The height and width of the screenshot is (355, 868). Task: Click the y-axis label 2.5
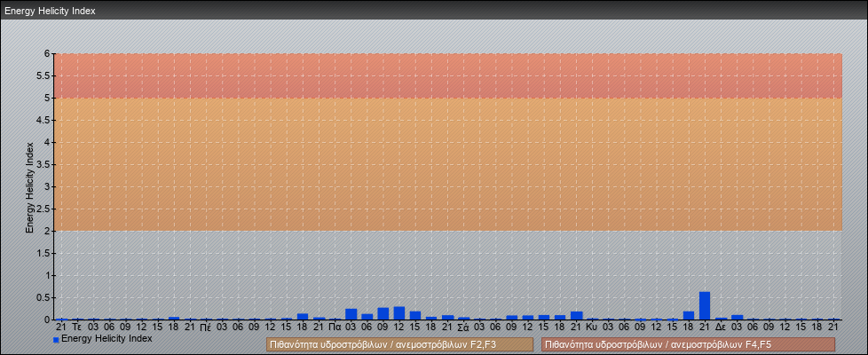[43, 209]
